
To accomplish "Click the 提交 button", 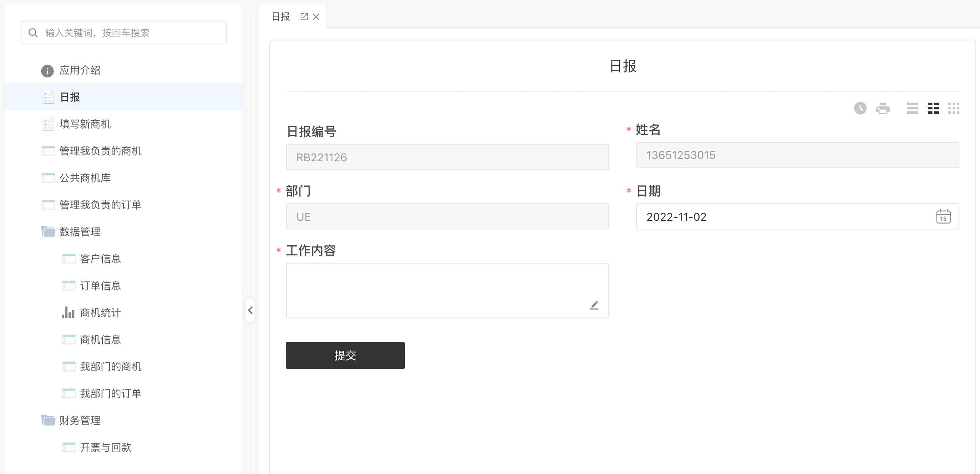I will tap(345, 355).
